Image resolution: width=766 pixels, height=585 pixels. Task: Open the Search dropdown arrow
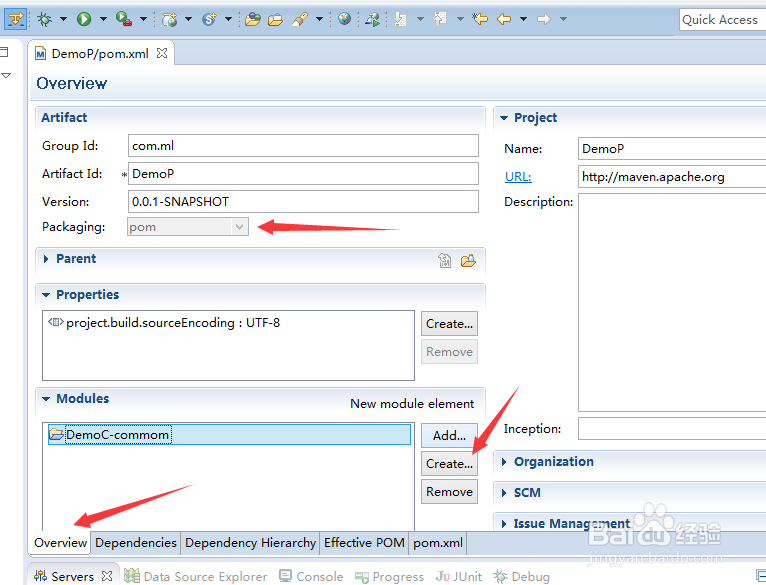319,19
